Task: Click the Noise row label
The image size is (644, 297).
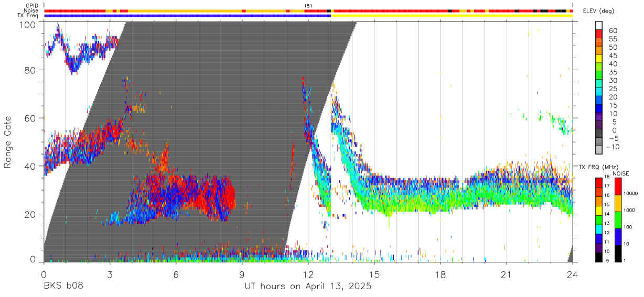Action: pyautogui.click(x=31, y=10)
